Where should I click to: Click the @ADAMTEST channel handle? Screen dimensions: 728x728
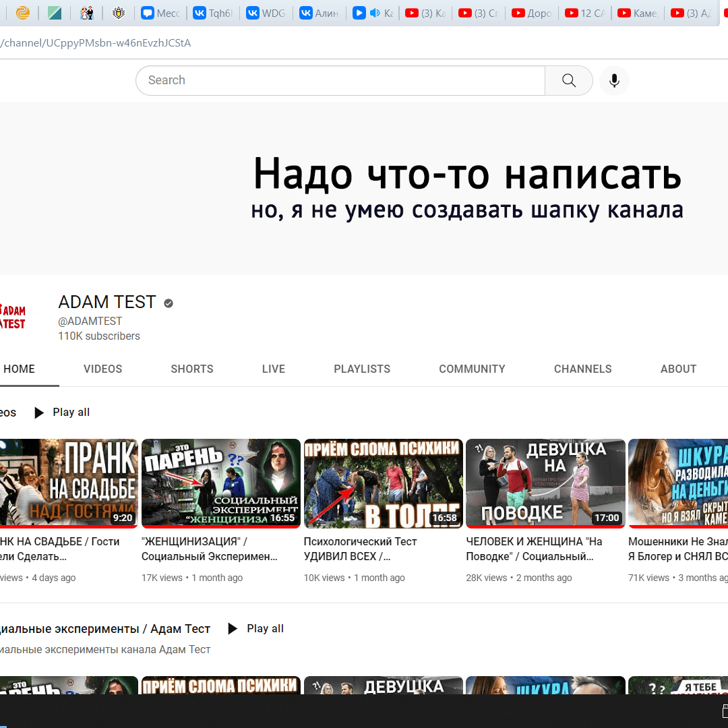coord(90,322)
